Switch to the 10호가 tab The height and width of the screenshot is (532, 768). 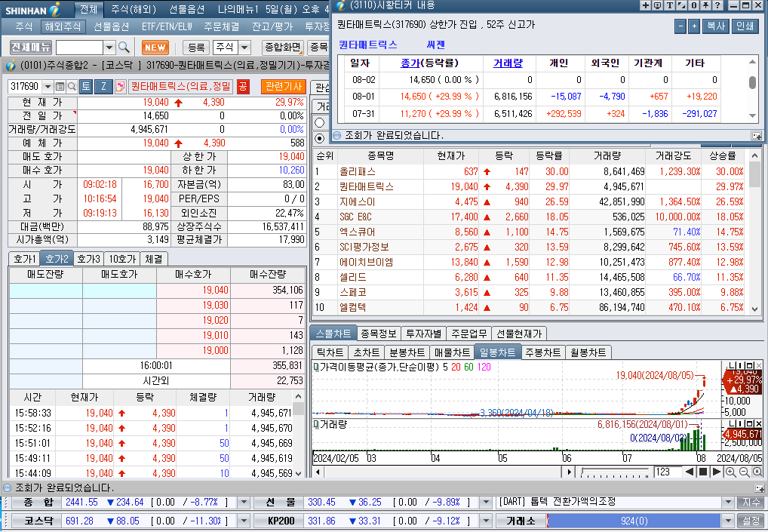click(x=122, y=259)
